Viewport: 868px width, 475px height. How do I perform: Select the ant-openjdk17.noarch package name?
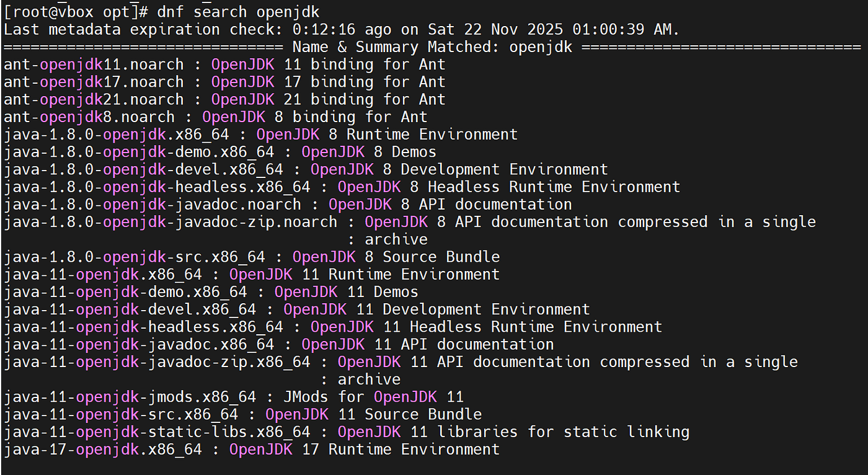click(x=94, y=82)
